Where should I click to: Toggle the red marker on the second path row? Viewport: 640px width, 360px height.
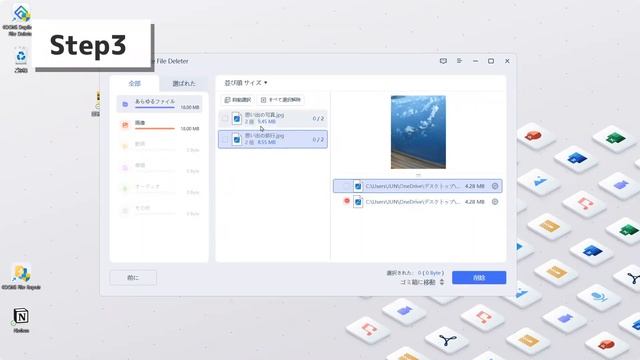[347, 201]
